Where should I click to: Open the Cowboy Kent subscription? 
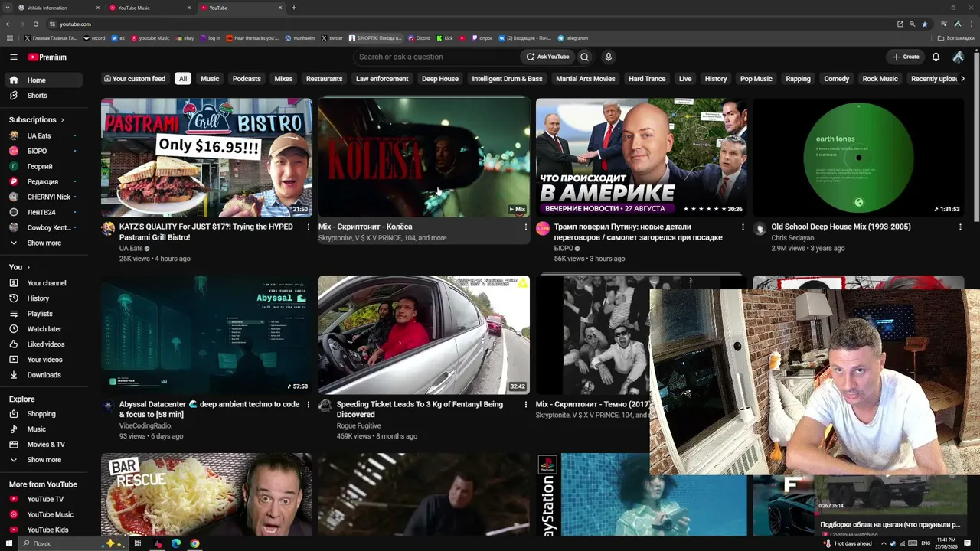click(42, 227)
